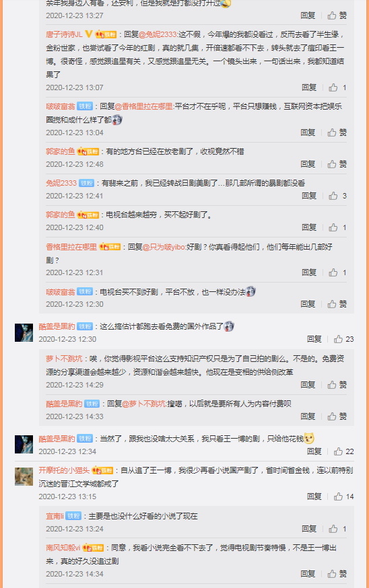This screenshot has height=588, width=369.
Task: Open 唐子诗诗JL's profile name link
Action: 64,34
